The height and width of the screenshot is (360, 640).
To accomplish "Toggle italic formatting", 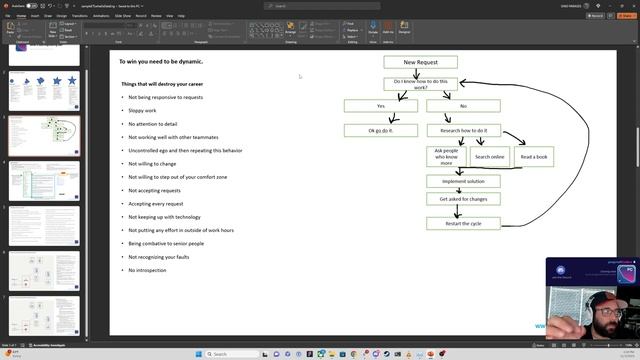I will (x=93, y=34).
